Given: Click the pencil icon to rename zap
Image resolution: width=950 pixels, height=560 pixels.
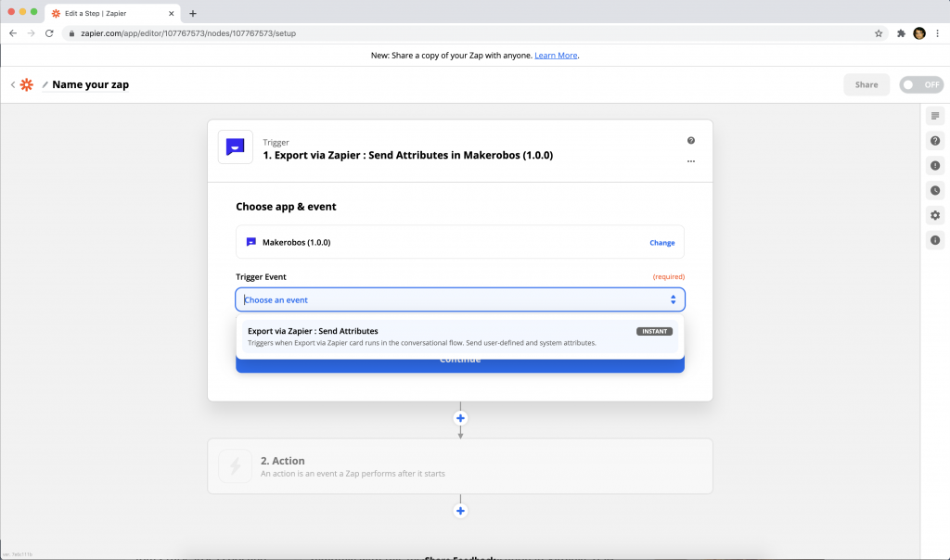Looking at the screenshot, I should 45,84.
